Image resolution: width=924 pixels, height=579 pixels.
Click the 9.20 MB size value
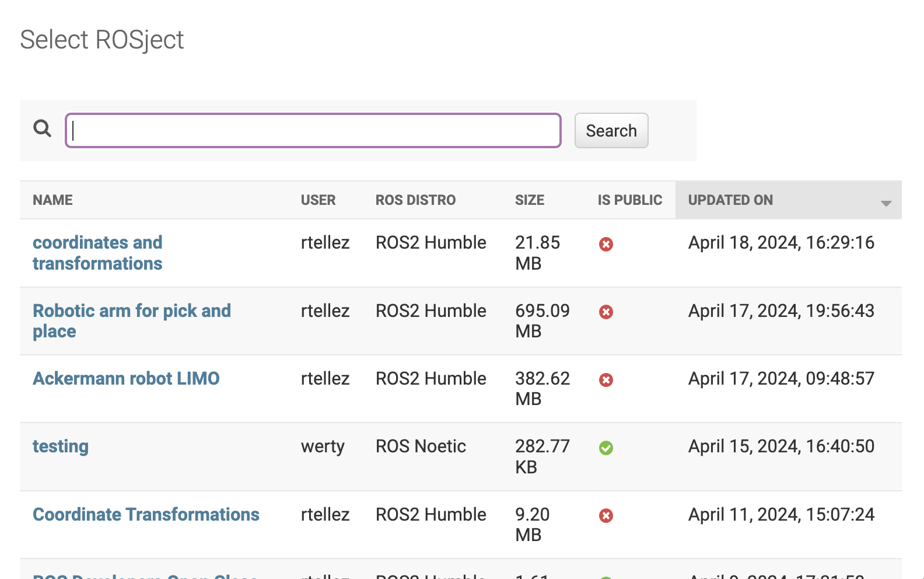[532, 524]
